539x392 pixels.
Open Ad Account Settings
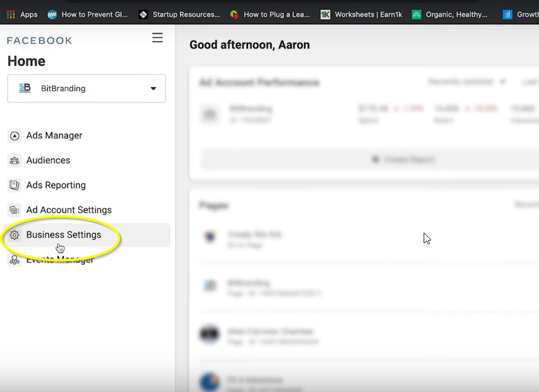(69, 210)
